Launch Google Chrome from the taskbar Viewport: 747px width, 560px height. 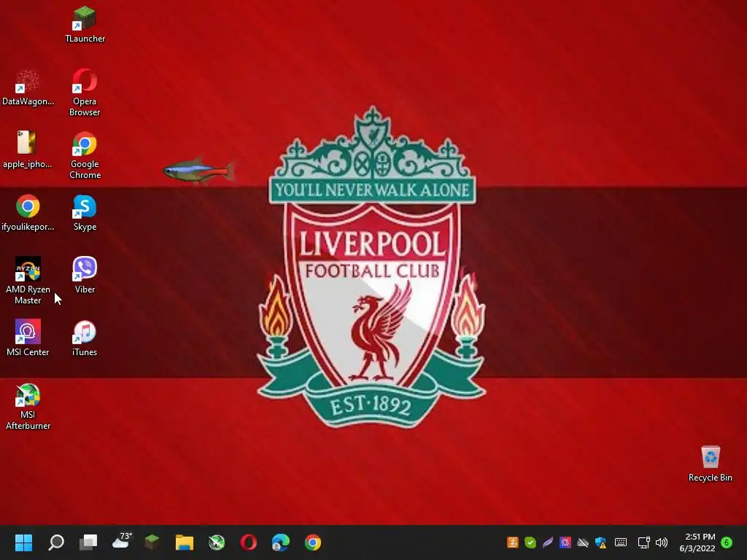pos(313,542)
